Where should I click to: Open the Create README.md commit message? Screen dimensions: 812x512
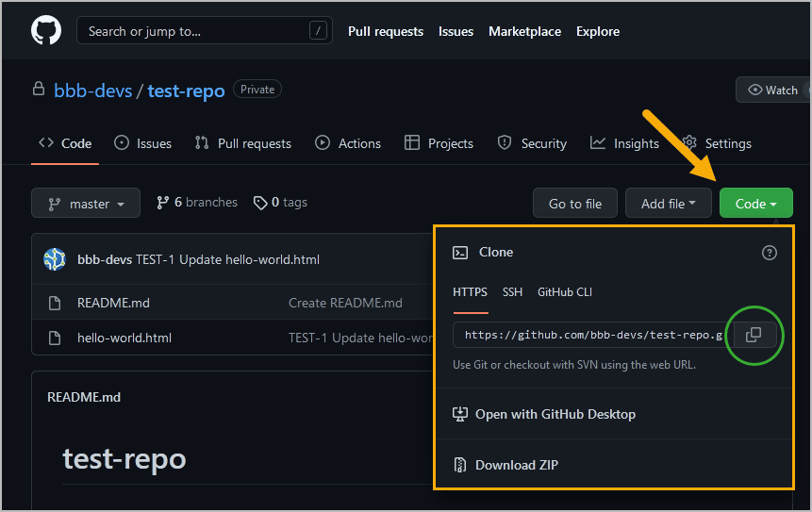click(x=345, y=303)
